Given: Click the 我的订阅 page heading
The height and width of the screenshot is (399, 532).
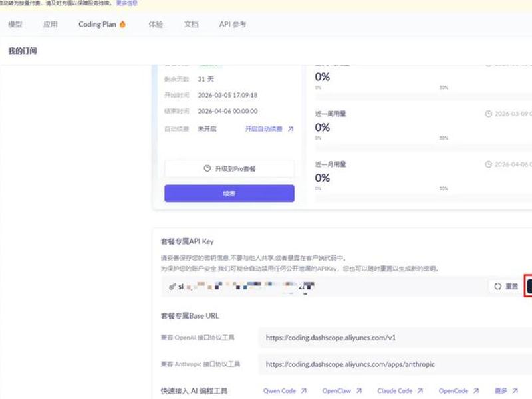Looking at the screenshot, I should click(x=23, y=51).
